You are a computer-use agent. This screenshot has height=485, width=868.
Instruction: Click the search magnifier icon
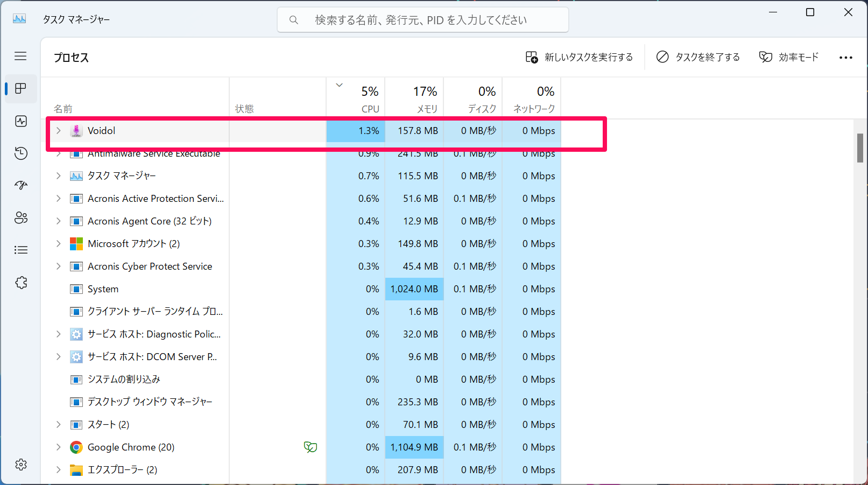point(294,20)
